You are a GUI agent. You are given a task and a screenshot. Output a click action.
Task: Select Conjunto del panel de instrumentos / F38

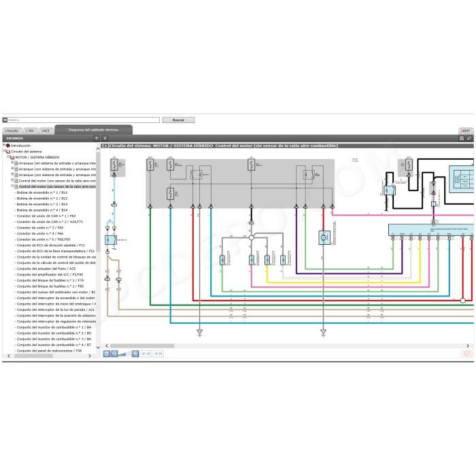click(49, 351)
